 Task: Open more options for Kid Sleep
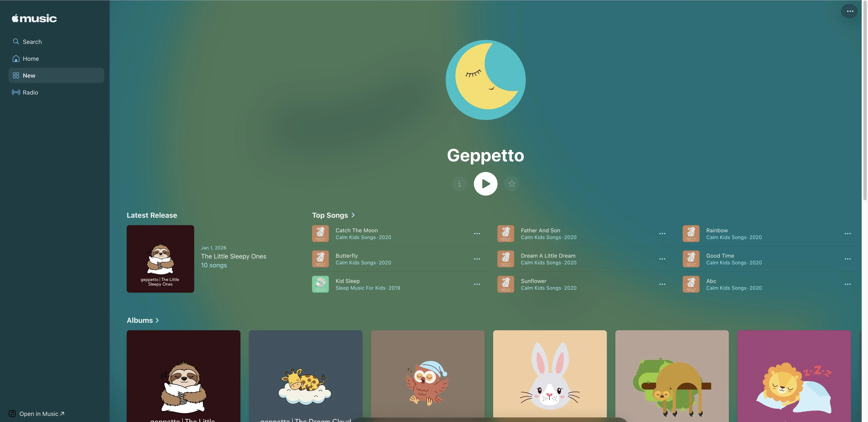477,284
